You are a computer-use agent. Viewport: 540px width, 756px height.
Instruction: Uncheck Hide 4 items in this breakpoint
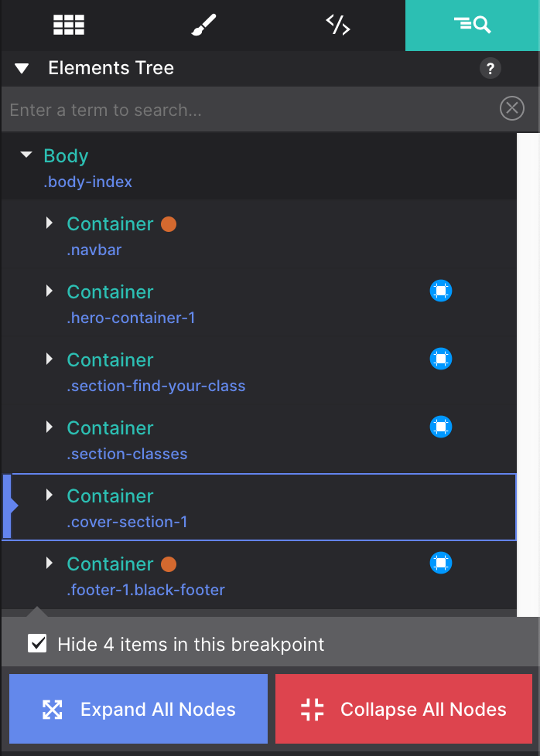coord(37,644)
